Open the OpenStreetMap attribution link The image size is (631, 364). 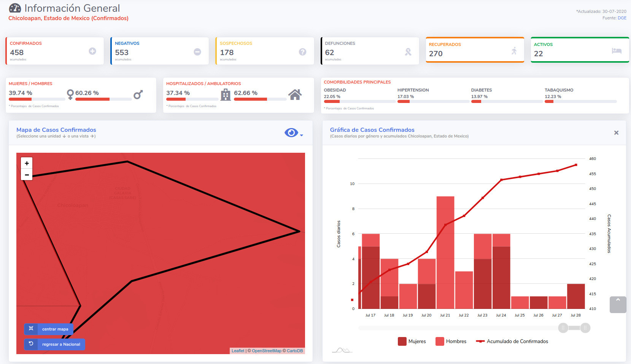tap(267, 351)
